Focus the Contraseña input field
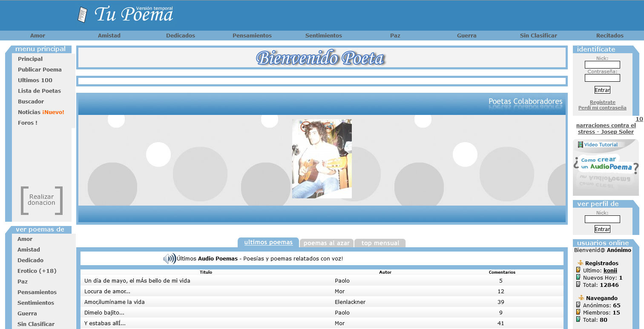Viewport: 644px width, 329px height. coord(602,78)
